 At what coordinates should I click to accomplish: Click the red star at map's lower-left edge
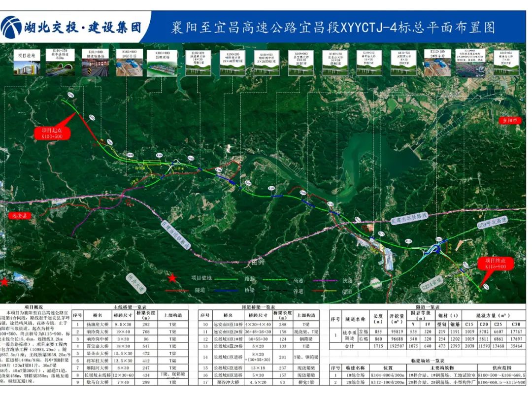[x=4, y=282]
